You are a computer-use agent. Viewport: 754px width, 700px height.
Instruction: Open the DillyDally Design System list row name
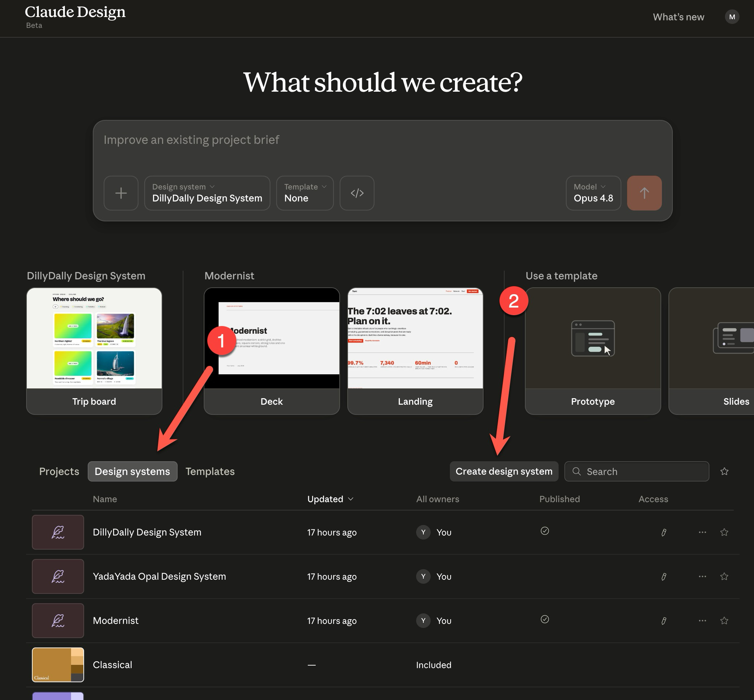pos(147,532)
